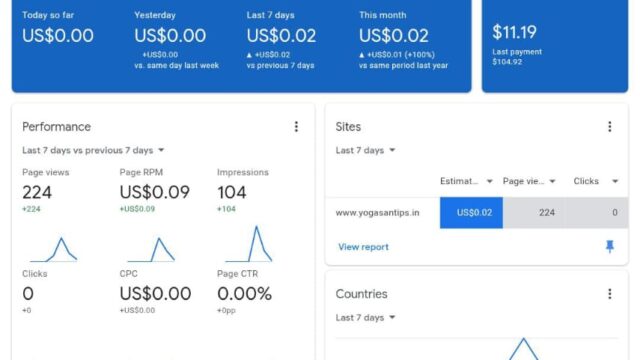640x360 pixels.
Task: Click vs previous 7 days comparison
Action: tap(280, 65)
